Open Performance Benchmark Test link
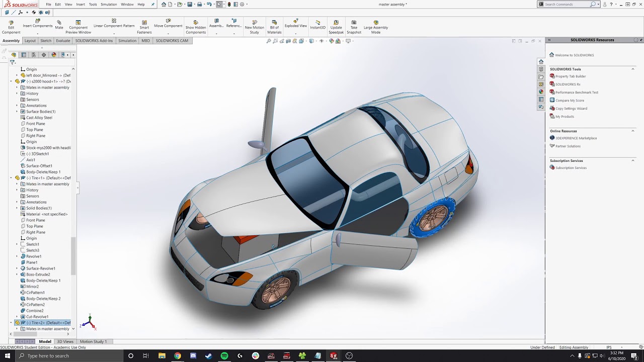The width and height of the screenshot is (644, 362). click(577, 93)
